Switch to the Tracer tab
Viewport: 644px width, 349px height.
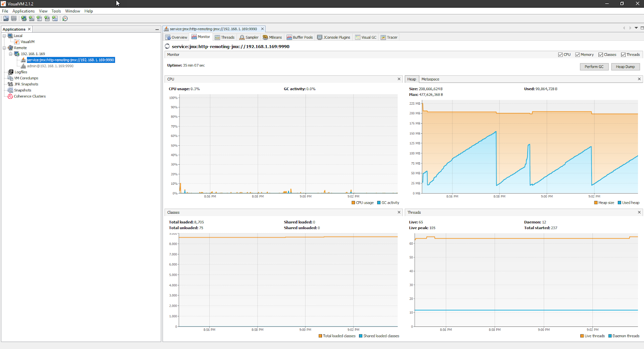click(x=389, y=37)
